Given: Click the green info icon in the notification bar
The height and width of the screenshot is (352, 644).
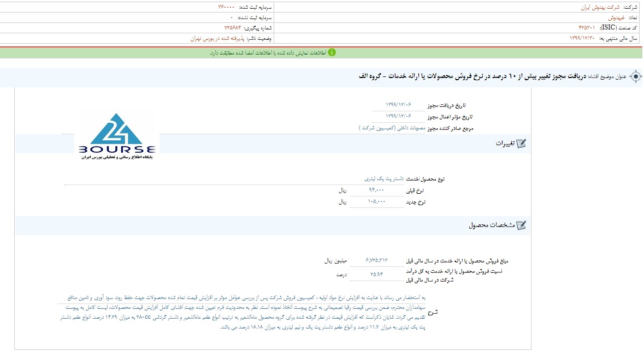Looking at the screenshot, I should point(332,52).
